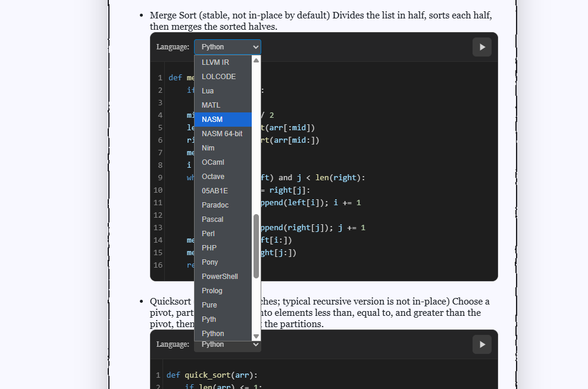This screenshot has height=389, width=588.
Task: Open Quicksort language dropdown below the list
Action: point(227,346)
